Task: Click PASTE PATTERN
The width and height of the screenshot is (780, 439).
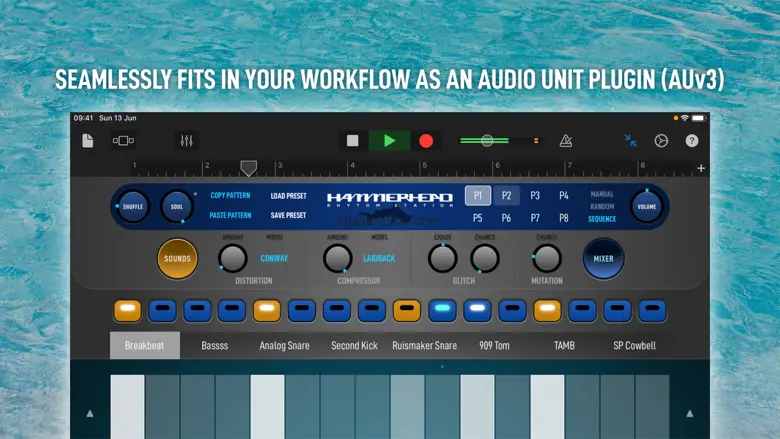Action: click(230, 215)
